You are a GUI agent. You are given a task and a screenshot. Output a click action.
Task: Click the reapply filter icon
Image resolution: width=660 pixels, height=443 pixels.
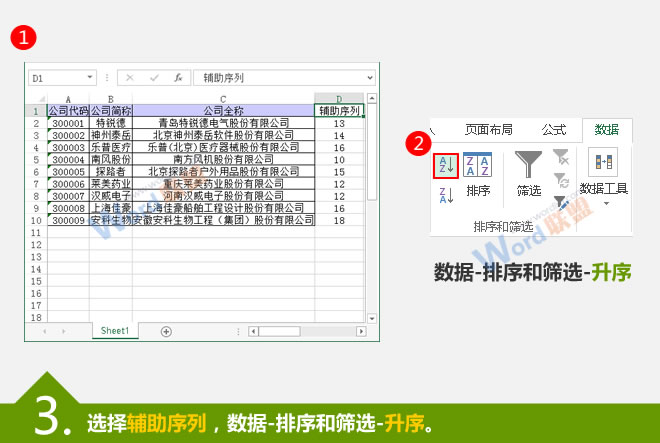tap(561, 181)
